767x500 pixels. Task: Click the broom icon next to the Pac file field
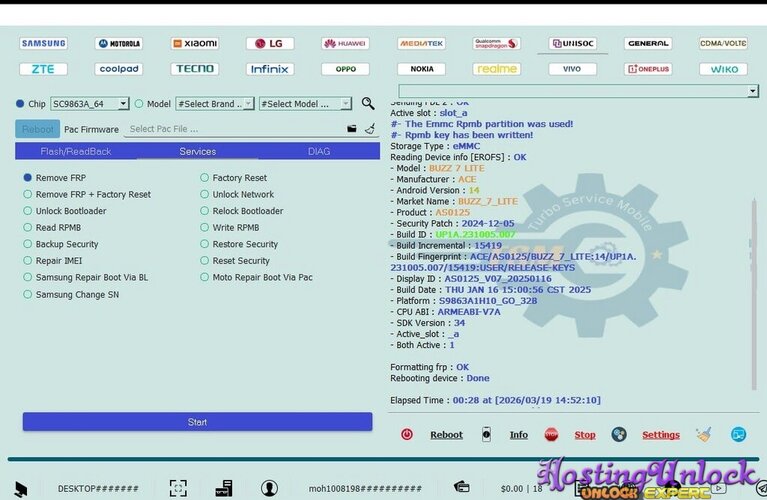tap(369, 129)
